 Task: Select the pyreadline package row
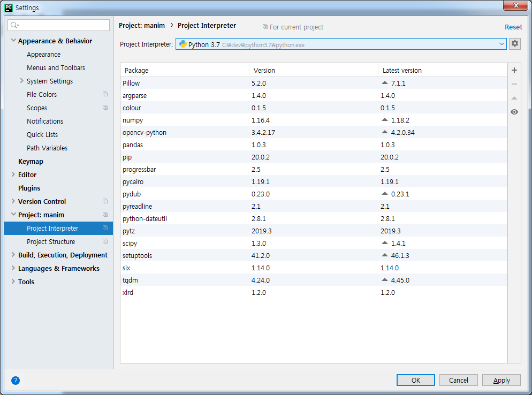(314, 206)
